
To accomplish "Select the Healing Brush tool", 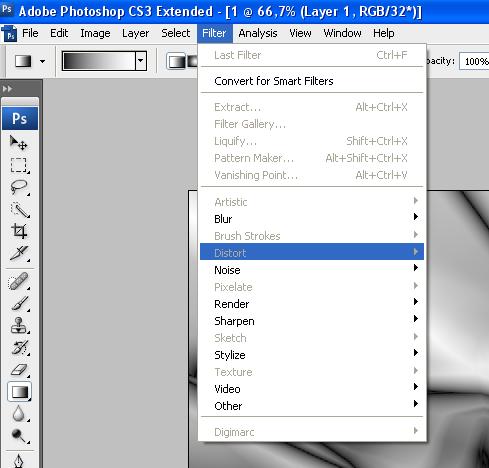I will 19,282.
